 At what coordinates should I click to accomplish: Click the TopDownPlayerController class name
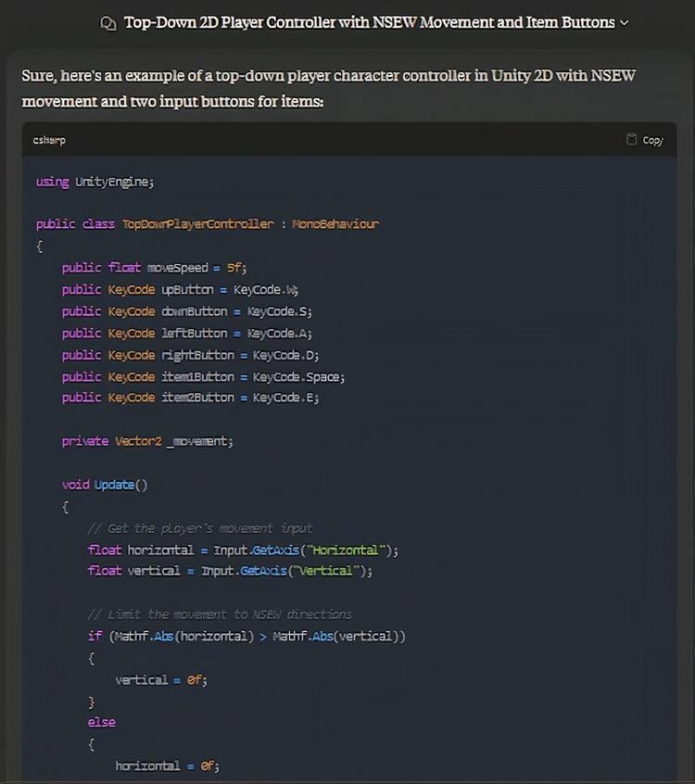(197, 224)
